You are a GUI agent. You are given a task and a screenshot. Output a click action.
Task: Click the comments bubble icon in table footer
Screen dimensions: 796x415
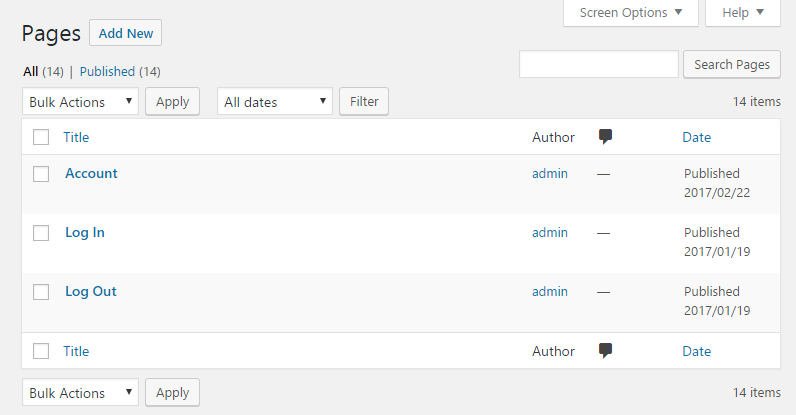(605, 350)
